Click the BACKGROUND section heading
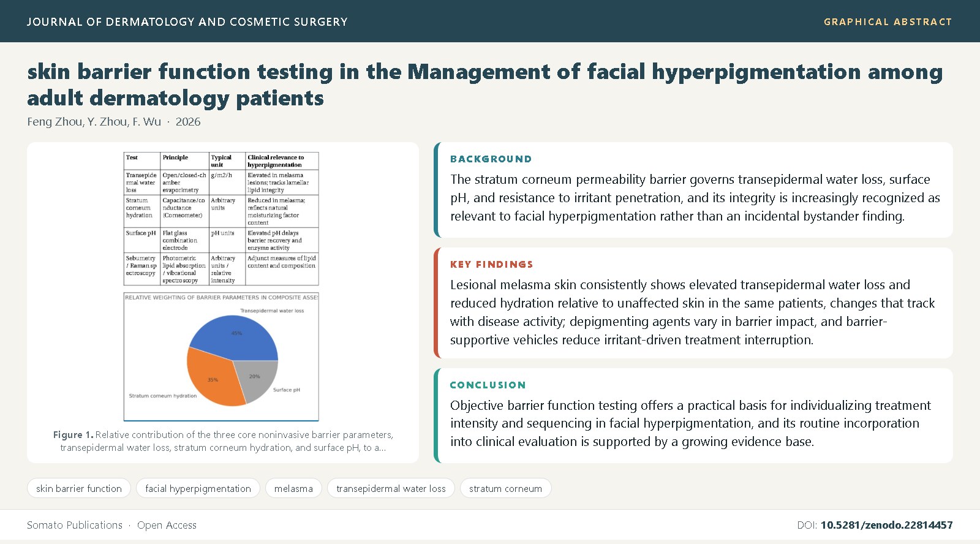The height and width of the screenshot is (544, 980). [491, 159]
